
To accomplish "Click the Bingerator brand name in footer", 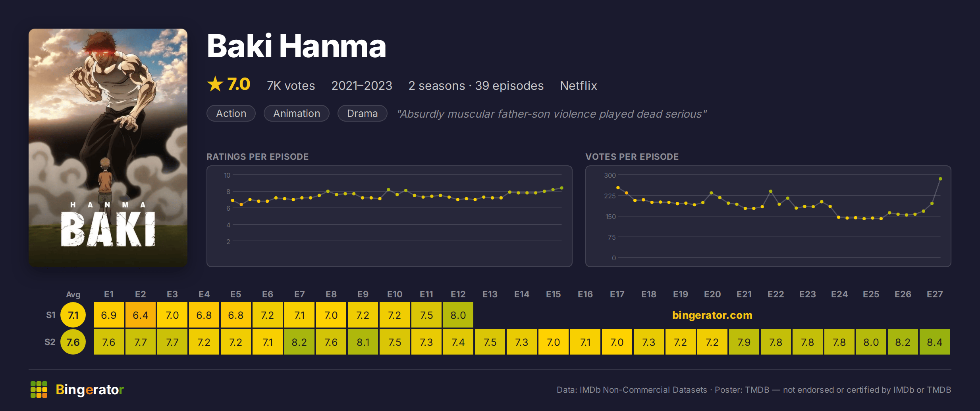I will [90, 390].
